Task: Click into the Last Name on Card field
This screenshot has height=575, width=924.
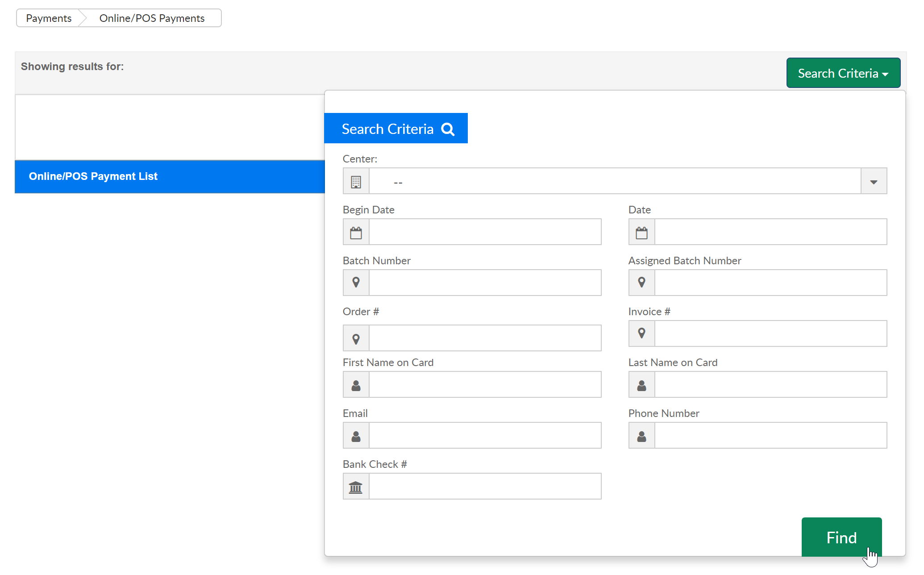Action: pos(770,385)
